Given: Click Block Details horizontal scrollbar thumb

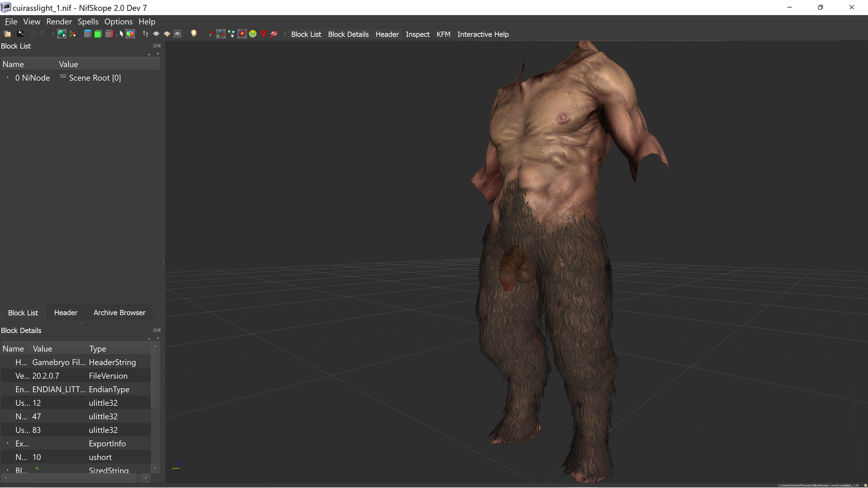Looking at the screenshot, I should pyautogui.click(x=72, y=478).
